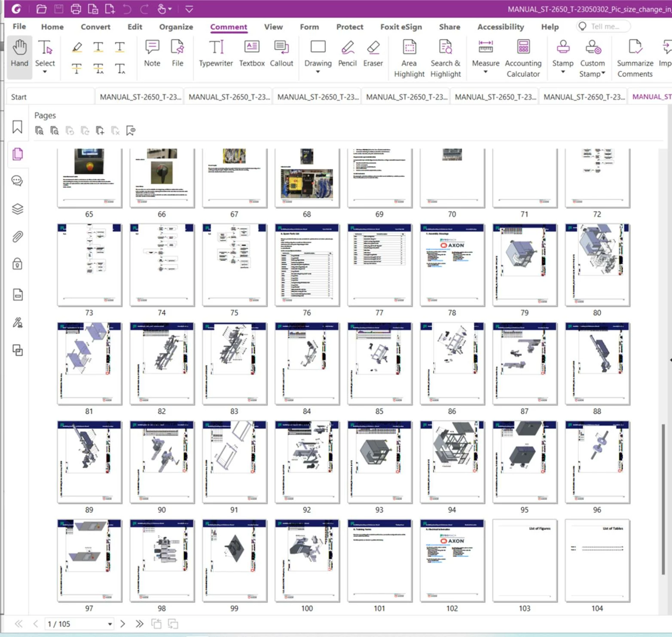Click the Edit ribbon tab
The width and height of the screenshot is (672, 637).
(x=134, y=27)
